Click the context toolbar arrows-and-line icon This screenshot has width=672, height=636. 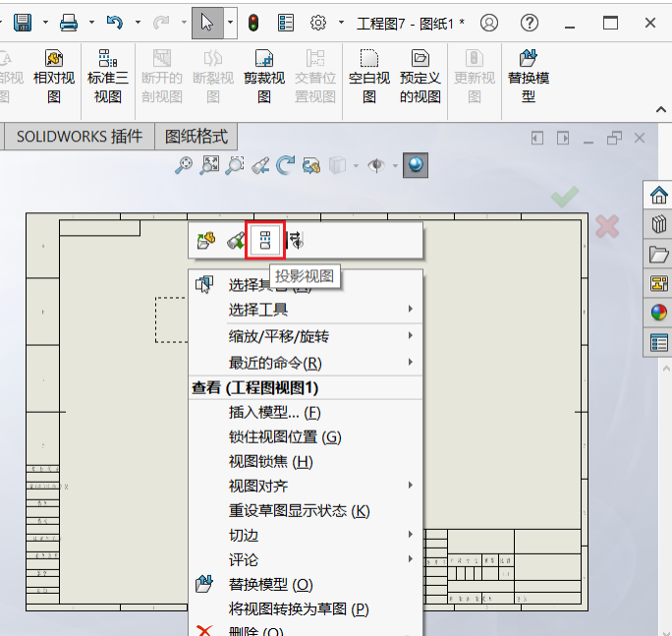296,240
